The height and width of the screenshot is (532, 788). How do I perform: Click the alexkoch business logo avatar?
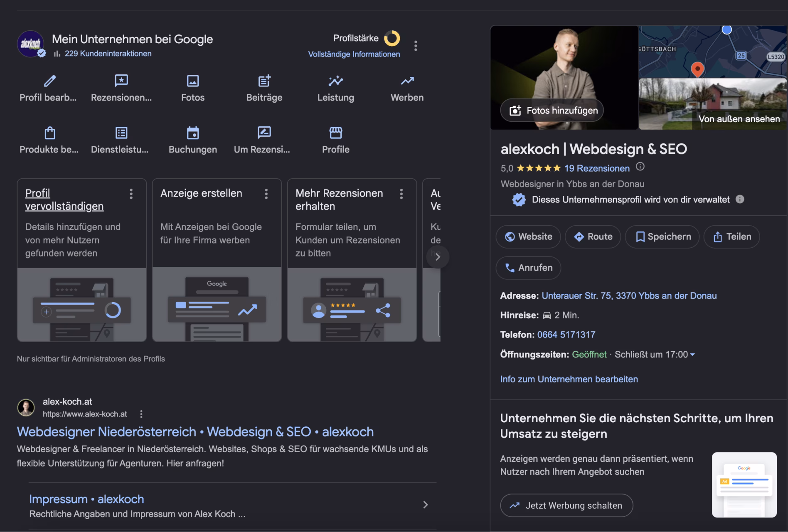tap(30, 44)
